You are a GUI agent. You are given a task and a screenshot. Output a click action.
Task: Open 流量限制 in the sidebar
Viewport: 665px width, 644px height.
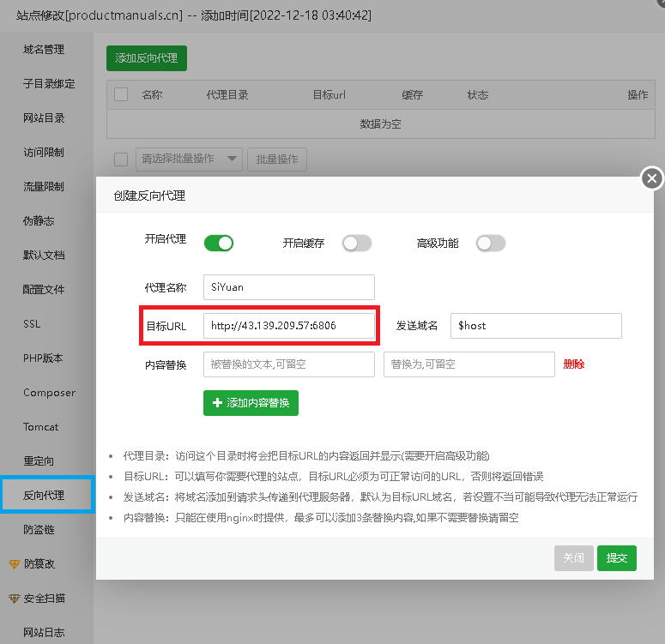44,187
